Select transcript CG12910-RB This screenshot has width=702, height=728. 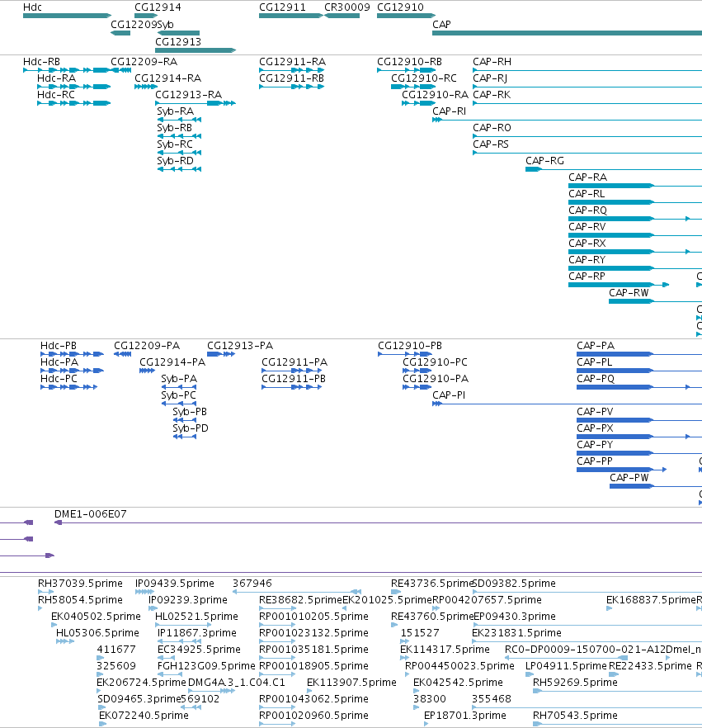[406, 70]
